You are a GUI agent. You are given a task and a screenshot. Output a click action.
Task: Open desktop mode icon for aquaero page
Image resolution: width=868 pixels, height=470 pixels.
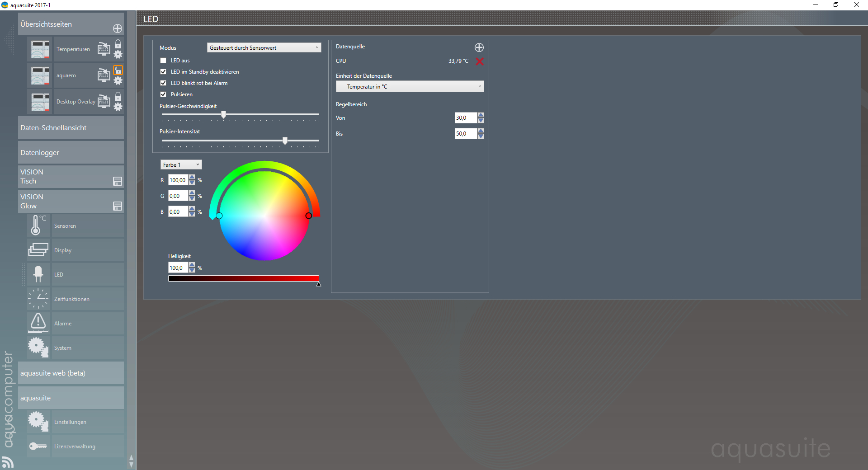click(104, 75)
